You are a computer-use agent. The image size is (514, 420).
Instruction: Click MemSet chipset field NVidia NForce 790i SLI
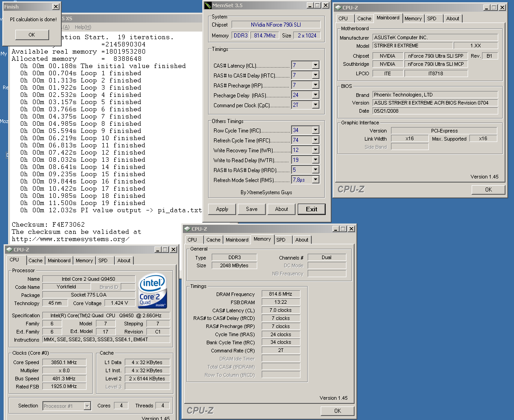coord(276,25)
